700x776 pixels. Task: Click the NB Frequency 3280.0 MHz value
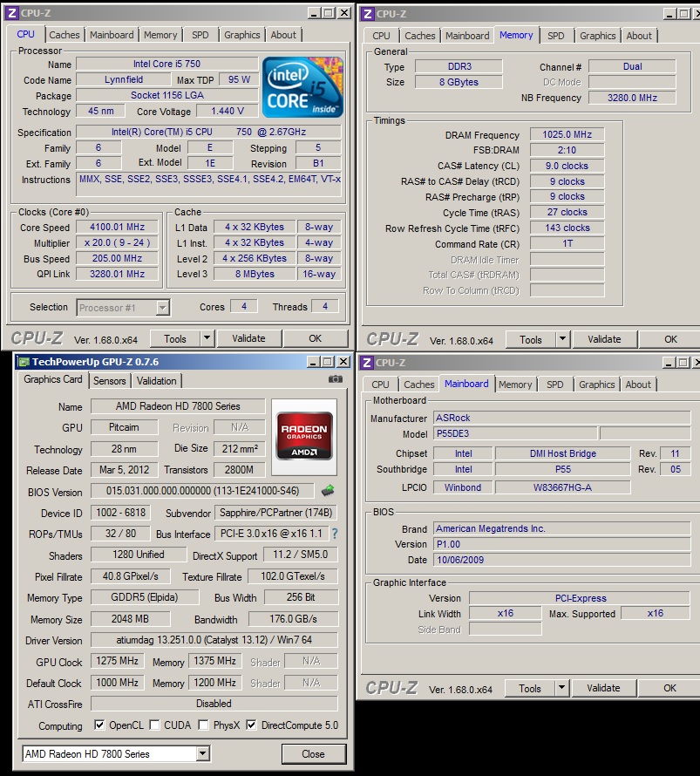coord(632,98)
